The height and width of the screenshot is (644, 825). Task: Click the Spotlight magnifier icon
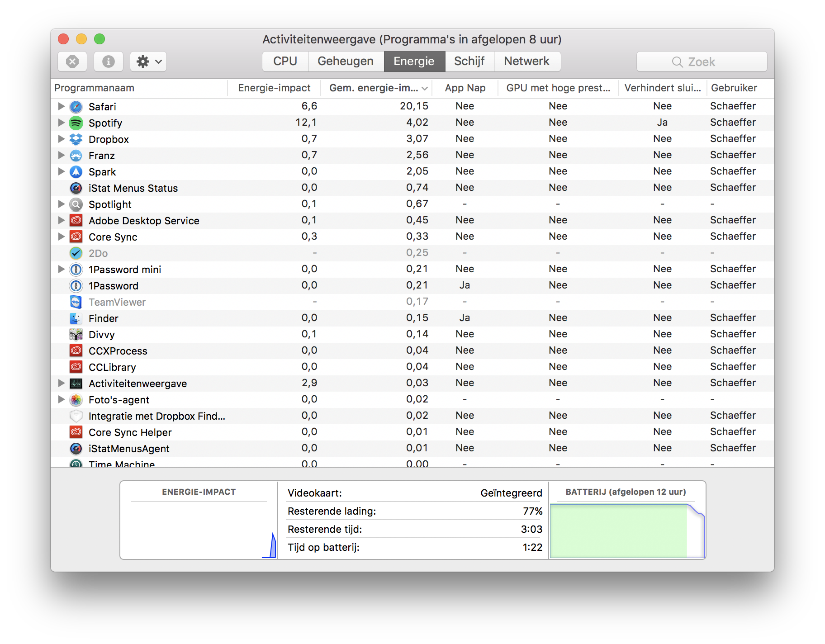(76, 204)
